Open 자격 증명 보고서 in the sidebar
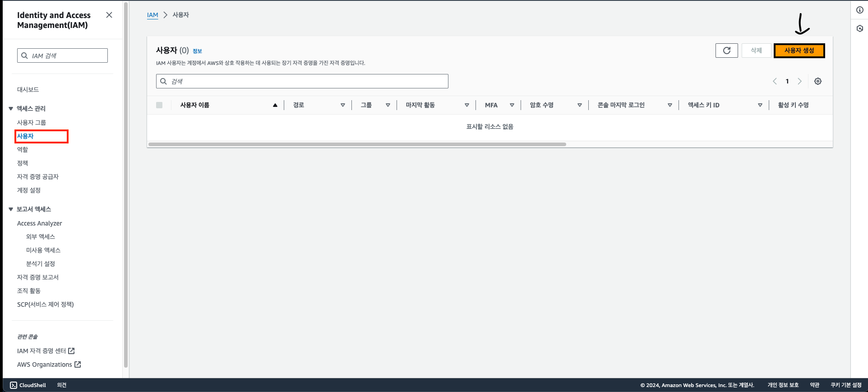Viewport: 868px width, 392px height. coord(38,277)
